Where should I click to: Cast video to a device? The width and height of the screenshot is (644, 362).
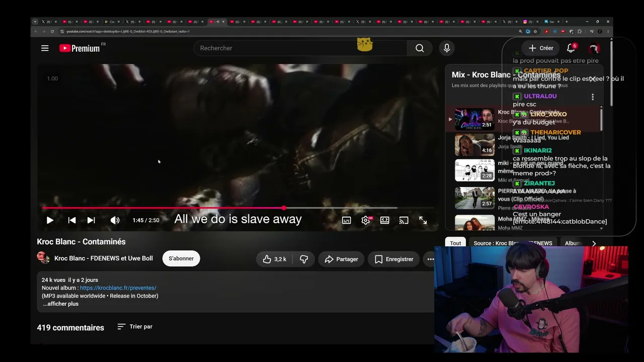[404, 220]
